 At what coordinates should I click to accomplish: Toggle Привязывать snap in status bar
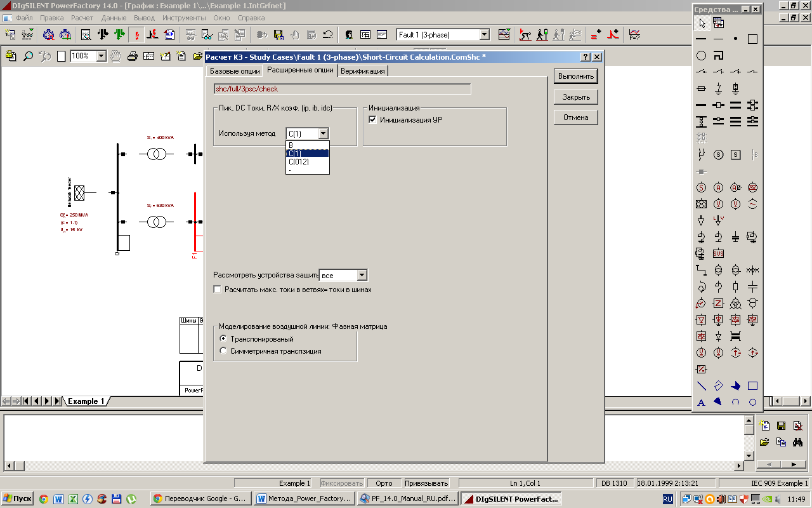point(426,483)
